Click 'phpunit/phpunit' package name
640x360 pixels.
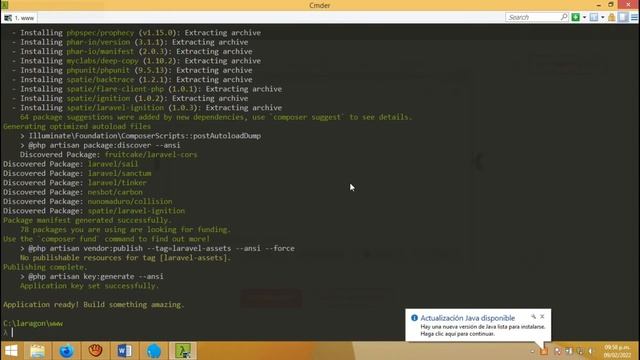click(x=98, y=70)
